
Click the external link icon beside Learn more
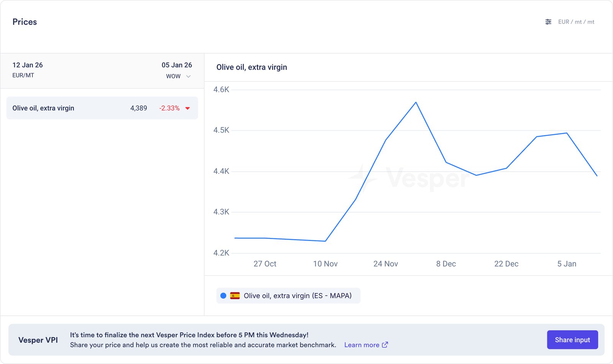[385, 345]
